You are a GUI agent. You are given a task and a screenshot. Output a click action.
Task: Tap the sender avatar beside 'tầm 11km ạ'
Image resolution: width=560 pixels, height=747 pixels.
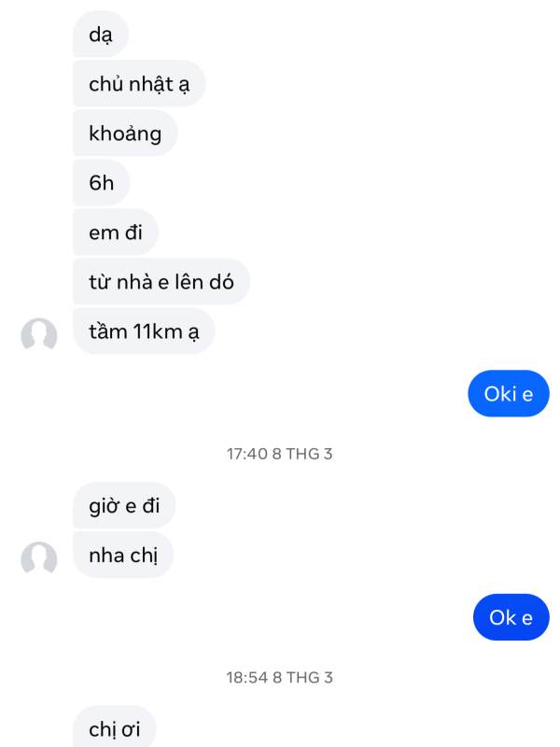pos(39,335)
